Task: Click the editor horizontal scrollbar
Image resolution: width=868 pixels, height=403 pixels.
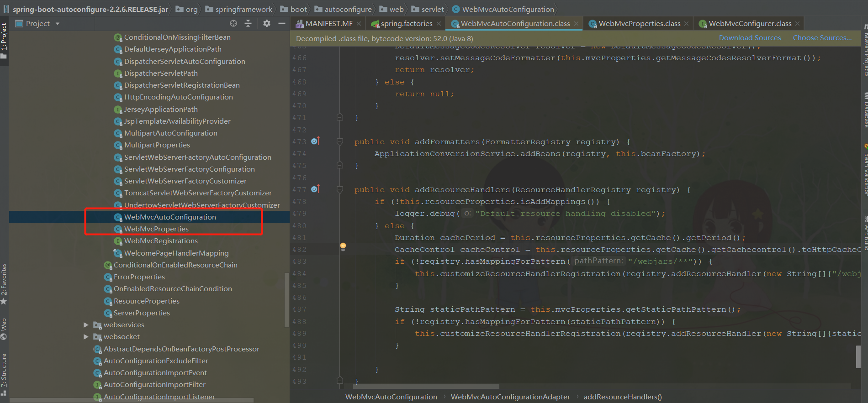Action: pos(426,387)
